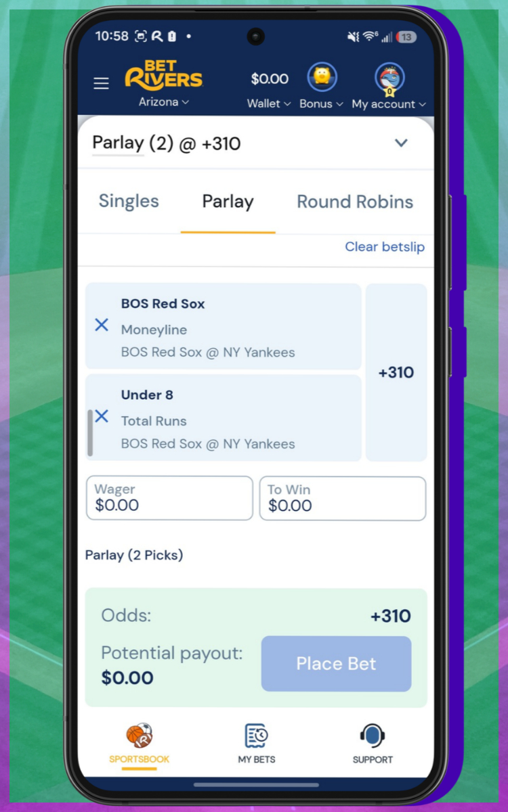508x812 pixels.
Task: Click the To Win amount field
Action: pyautogui.click(x=343, y=498)
